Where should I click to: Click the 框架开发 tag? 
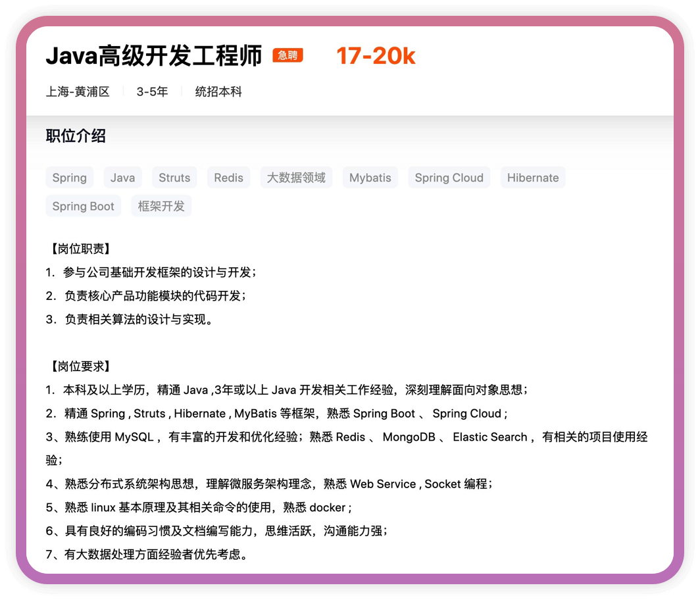pos(161,206)
